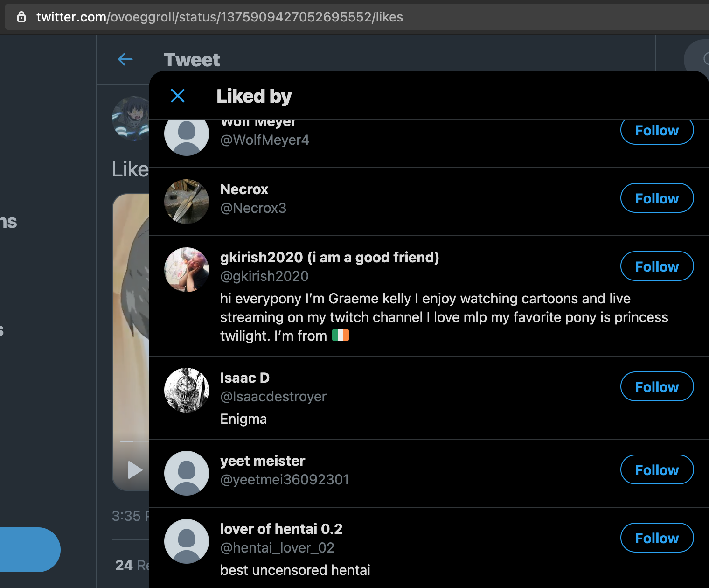The height and width of the screenshot is (588, 709).
Task: Open Necrox's profile avatar
Action: [187, 202]
